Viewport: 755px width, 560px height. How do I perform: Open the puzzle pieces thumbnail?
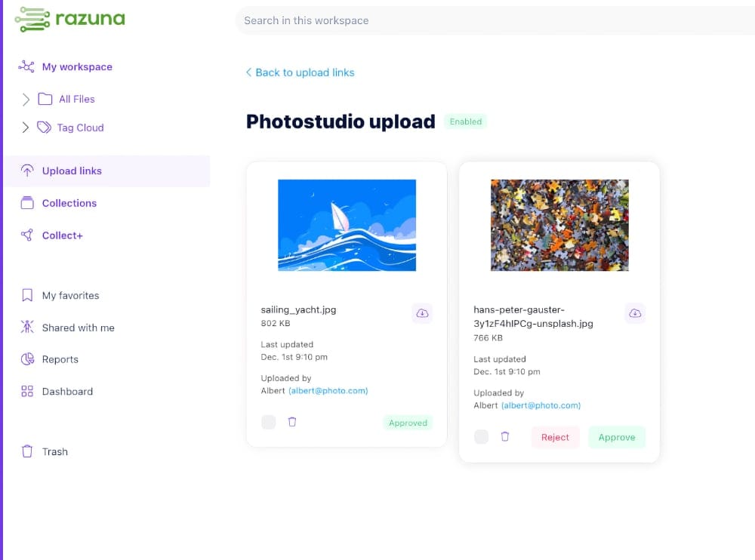click(559, 225)
